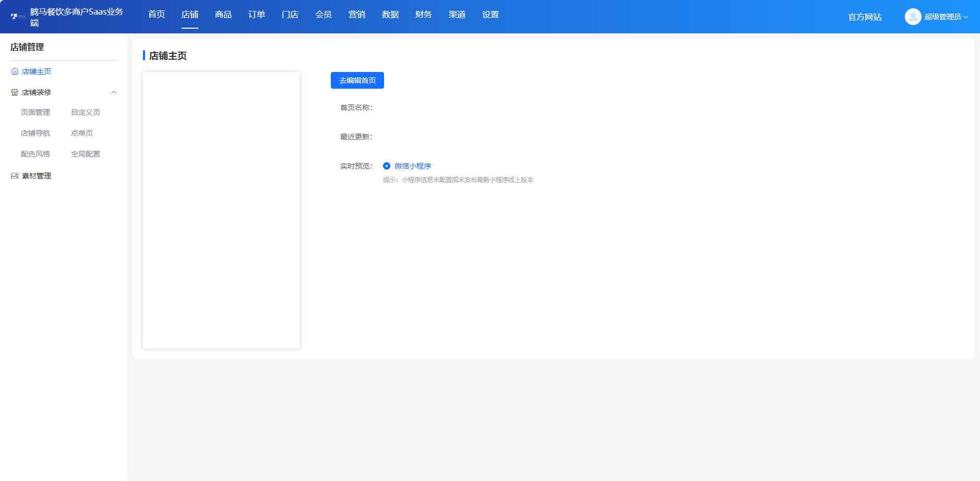Open the 点单页 settings page
Viewport: 980px width, 481px height.
(x=82, y=133)
